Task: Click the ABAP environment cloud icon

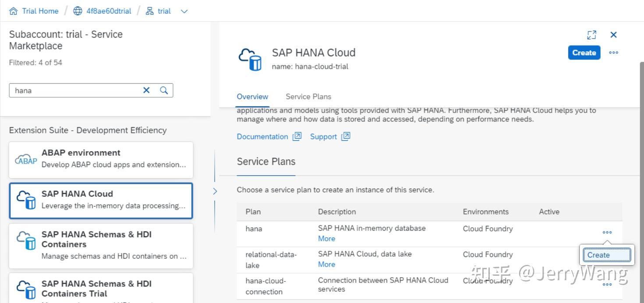Action: [x=25, y=160]
